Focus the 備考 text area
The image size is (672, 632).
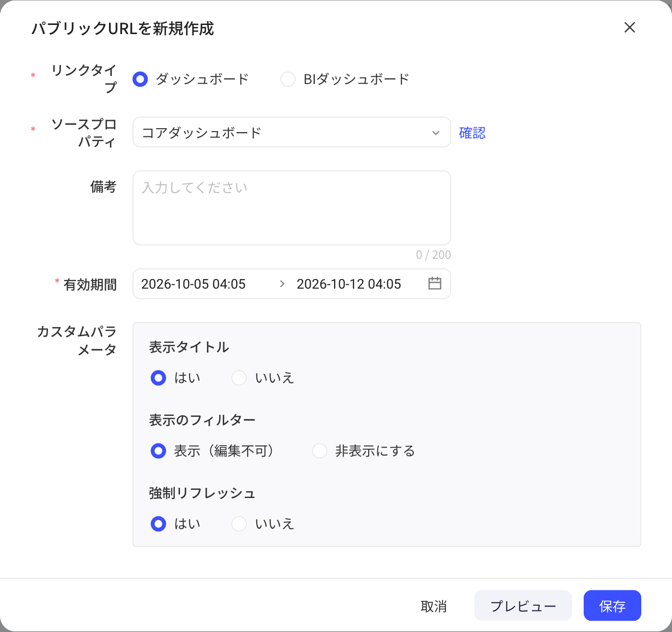click(x=292, y=208)
